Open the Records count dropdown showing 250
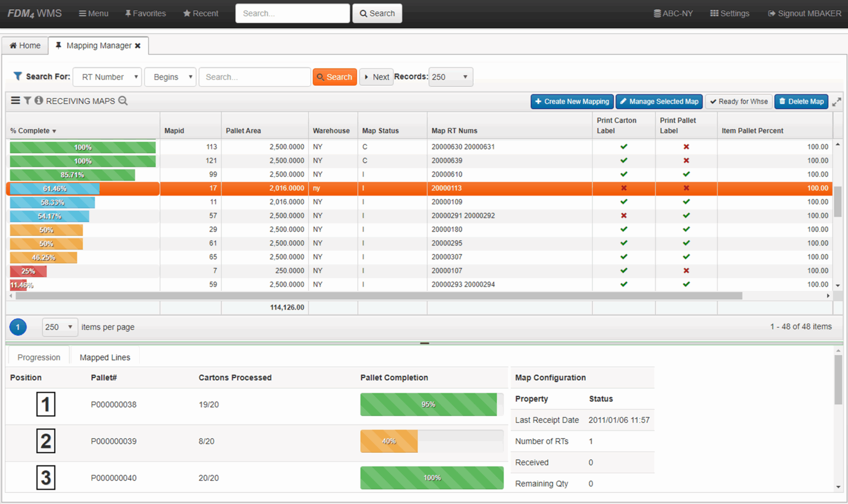Screen dimensions: 848x504 (x=451, y=77)
